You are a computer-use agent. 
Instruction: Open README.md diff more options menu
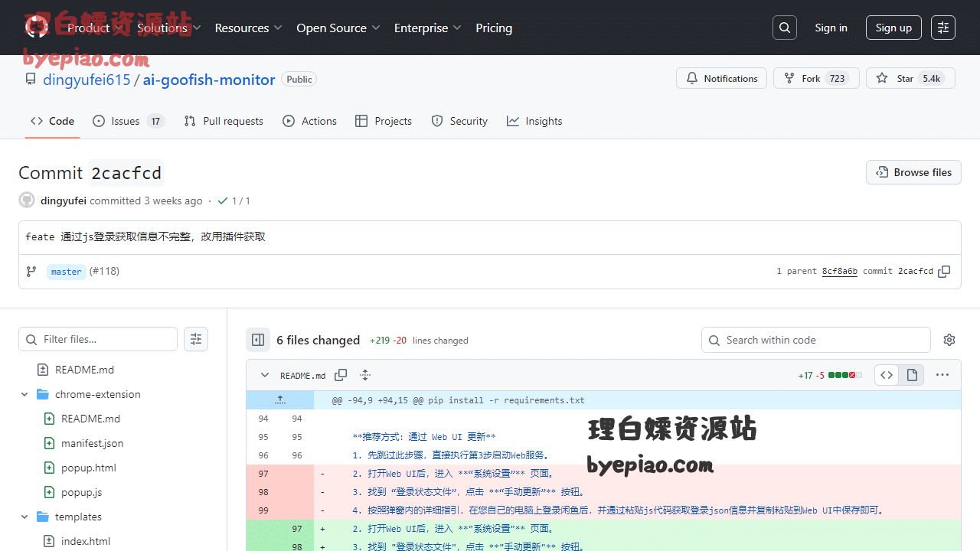tap(942, 375)
